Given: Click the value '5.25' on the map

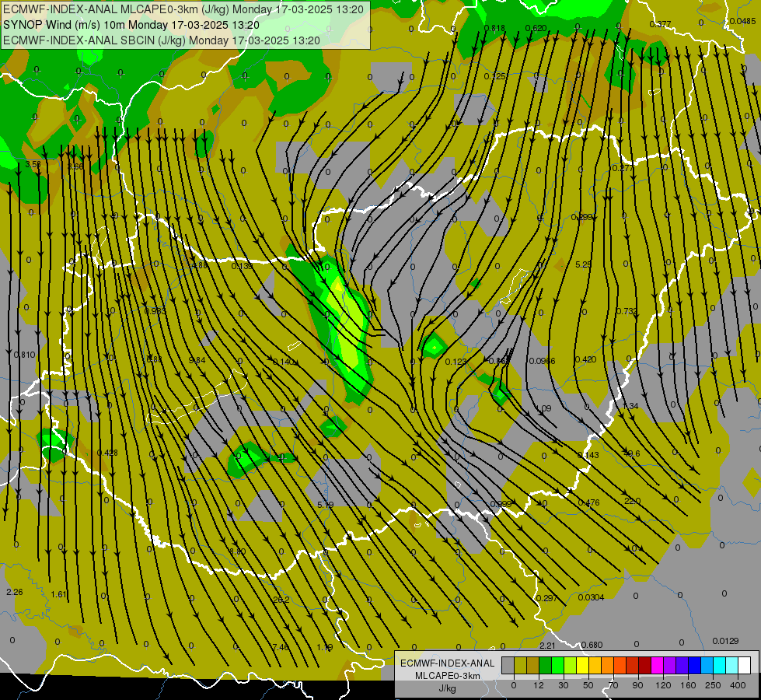Looking at the screenshot, I should (583, 264).
